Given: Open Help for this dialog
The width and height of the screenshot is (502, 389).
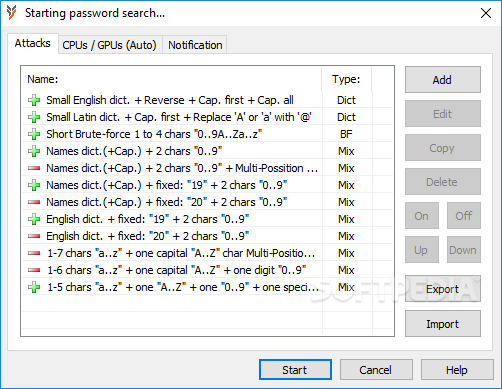Looking at the screenshot, I should pyautogui.click(x=457, y=370).
